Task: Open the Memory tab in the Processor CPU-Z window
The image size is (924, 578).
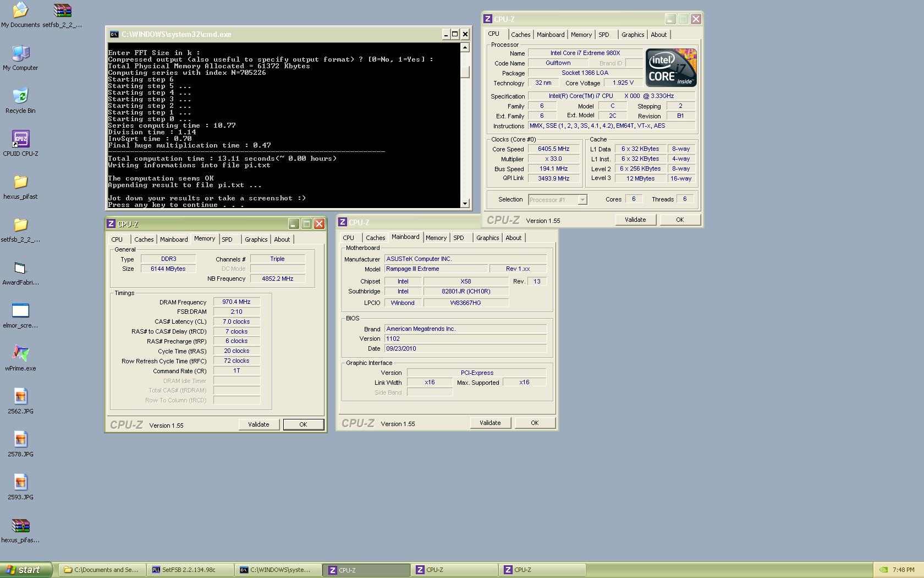Action: pyautogui.click(x=581, y=35)
